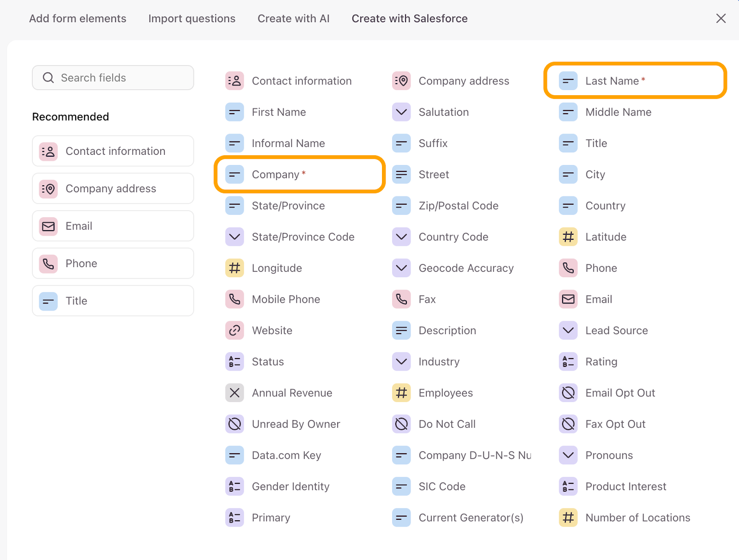Select the Email Opt Out checkbox field
The image size is (739, 560).
point(620,393)
